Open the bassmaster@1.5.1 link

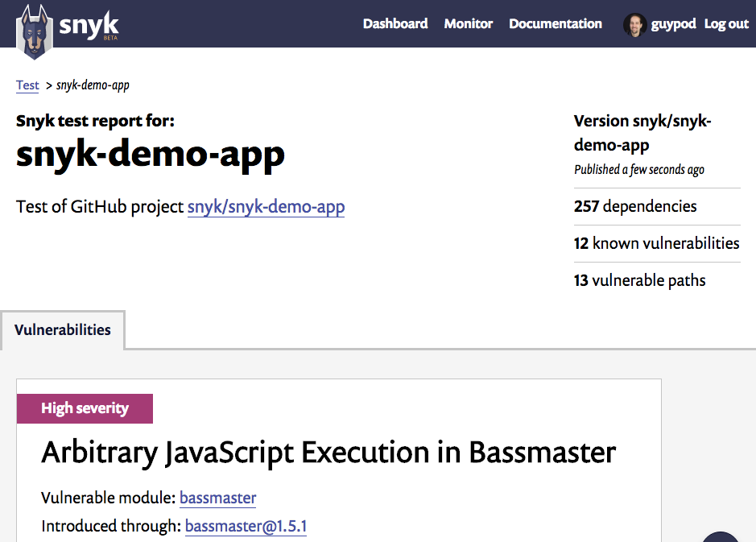point(246,526)
